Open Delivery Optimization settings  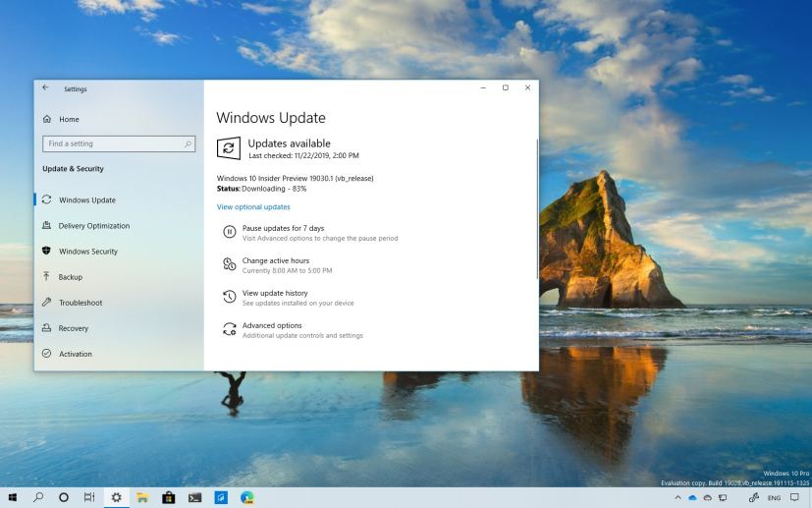[86, 225]
